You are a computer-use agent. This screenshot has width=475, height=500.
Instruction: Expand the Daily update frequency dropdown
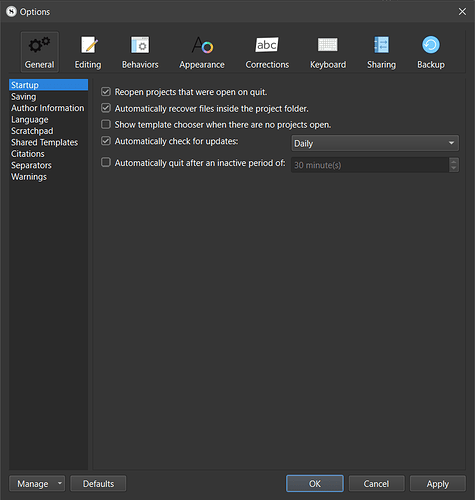pyautogui.click(x=375, y=143)
